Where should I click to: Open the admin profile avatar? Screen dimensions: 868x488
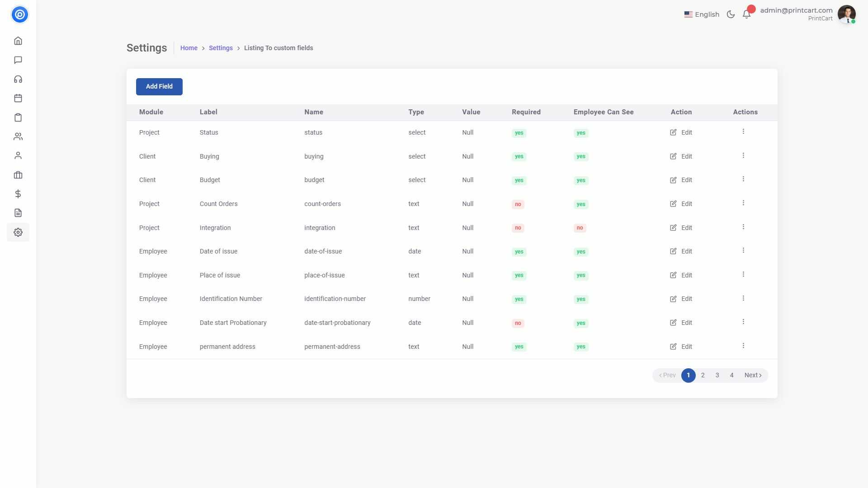846,14
